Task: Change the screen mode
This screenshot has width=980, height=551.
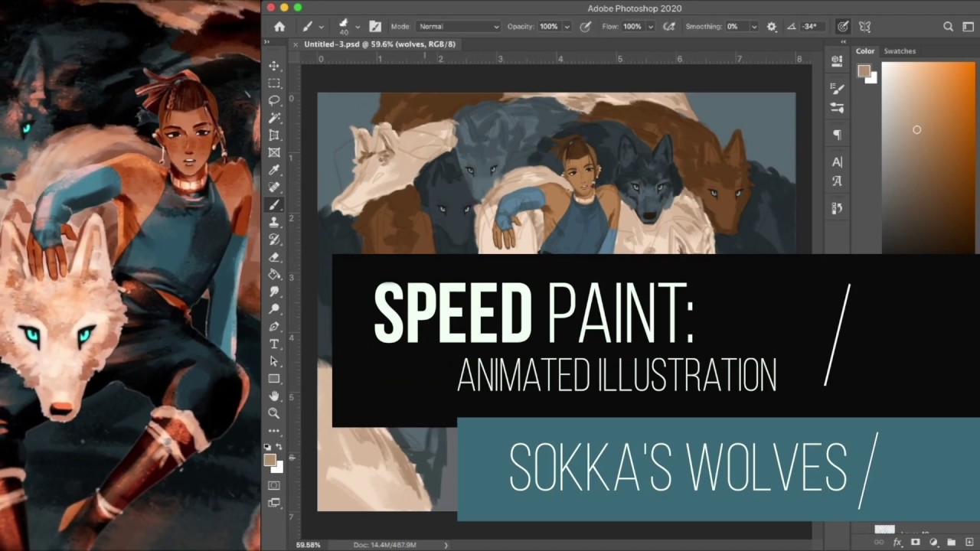Action: click(274, 503)
